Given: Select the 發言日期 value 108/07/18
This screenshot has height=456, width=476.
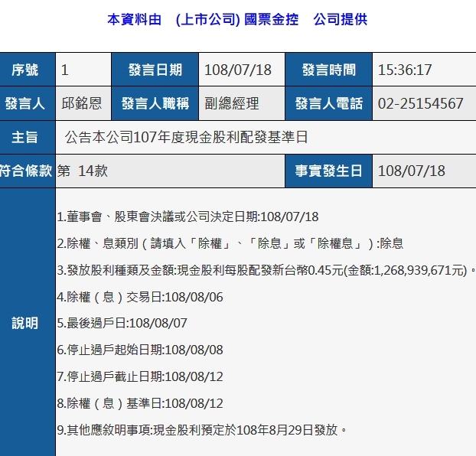Looking at the screenshot, I should 238,70.
